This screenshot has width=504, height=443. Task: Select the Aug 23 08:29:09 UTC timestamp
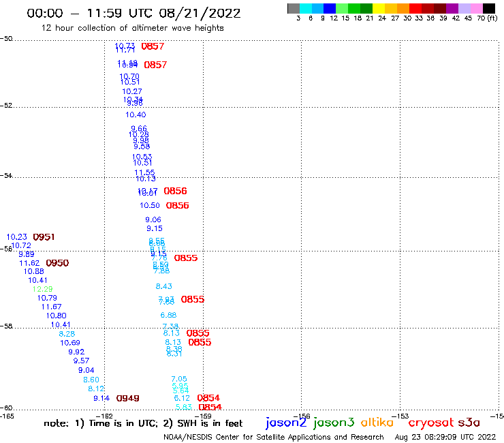445,438
